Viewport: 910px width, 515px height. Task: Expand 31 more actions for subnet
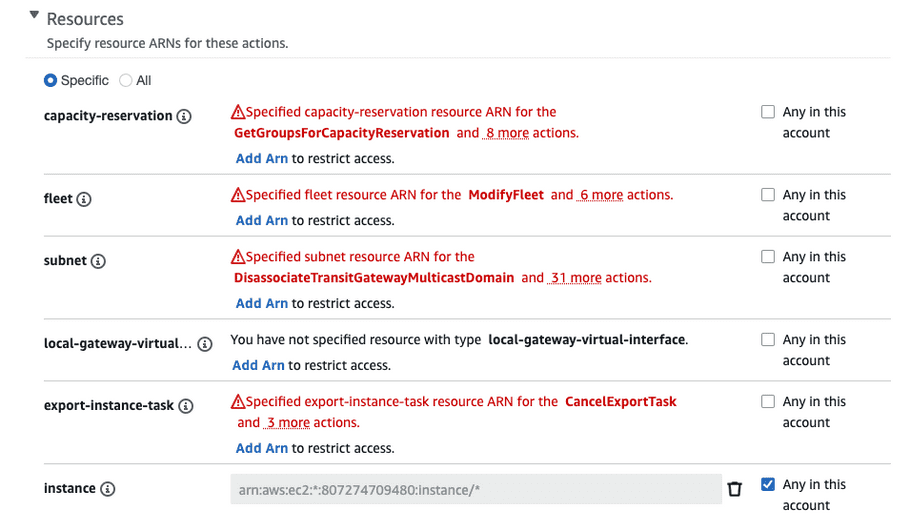[575, 278]
